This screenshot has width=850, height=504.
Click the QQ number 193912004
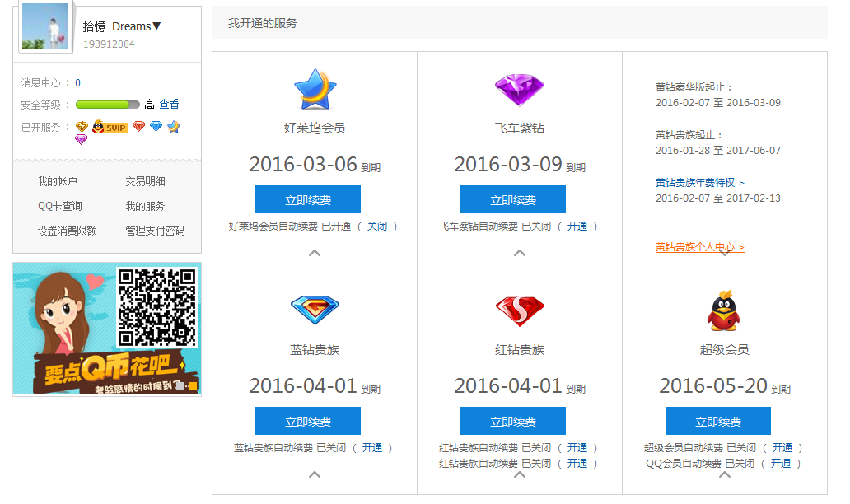click(x=109, y=44)
